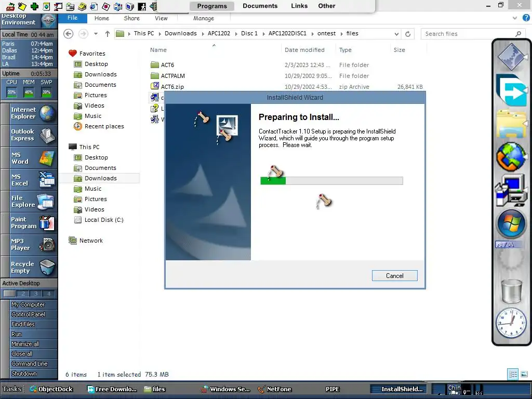Open Paint Program shortcut in sidebar
Viewport: 532px width, 399px height.
pyautogui.click(x=29, y=223)
